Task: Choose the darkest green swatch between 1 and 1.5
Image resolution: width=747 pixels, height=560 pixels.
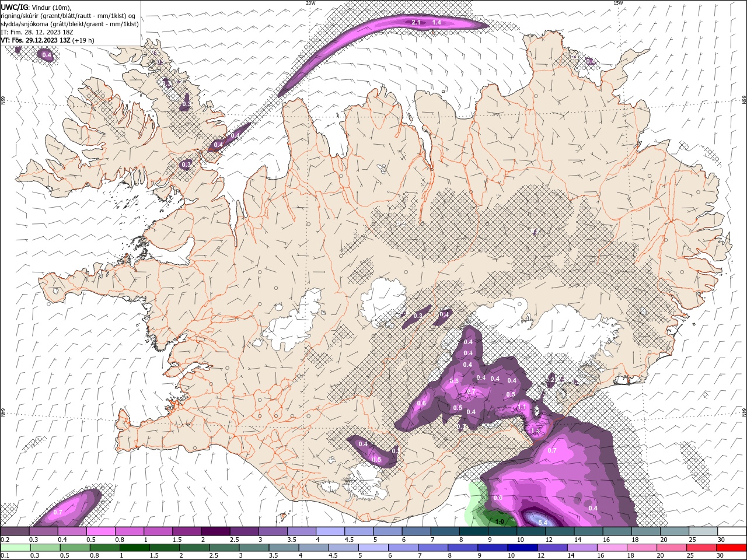Action: [134, 548]
